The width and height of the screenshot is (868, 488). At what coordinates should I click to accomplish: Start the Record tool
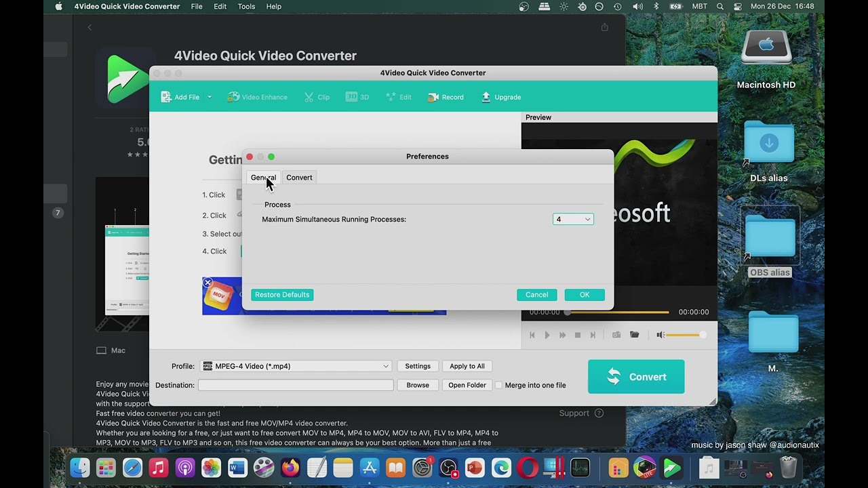(446, 97)
